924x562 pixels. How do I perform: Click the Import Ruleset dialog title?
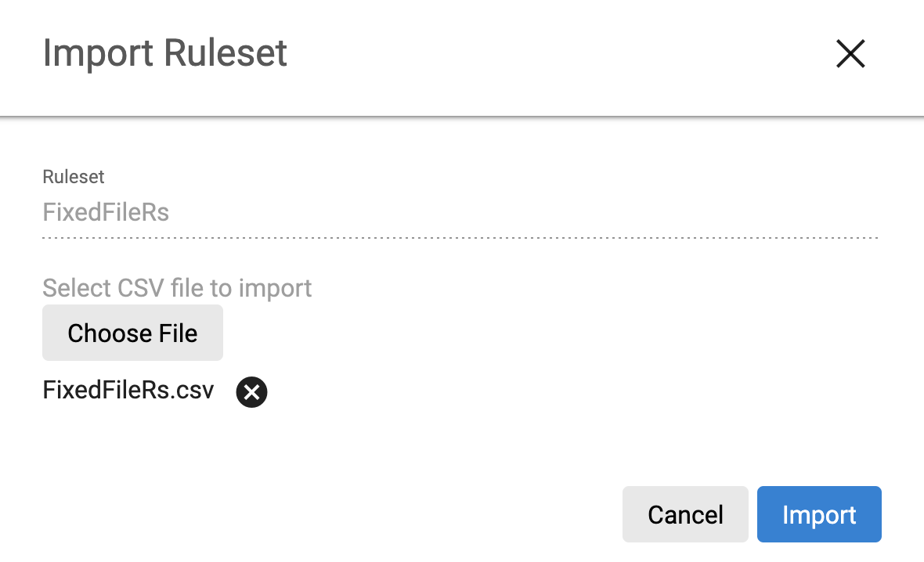coord(165,53)
